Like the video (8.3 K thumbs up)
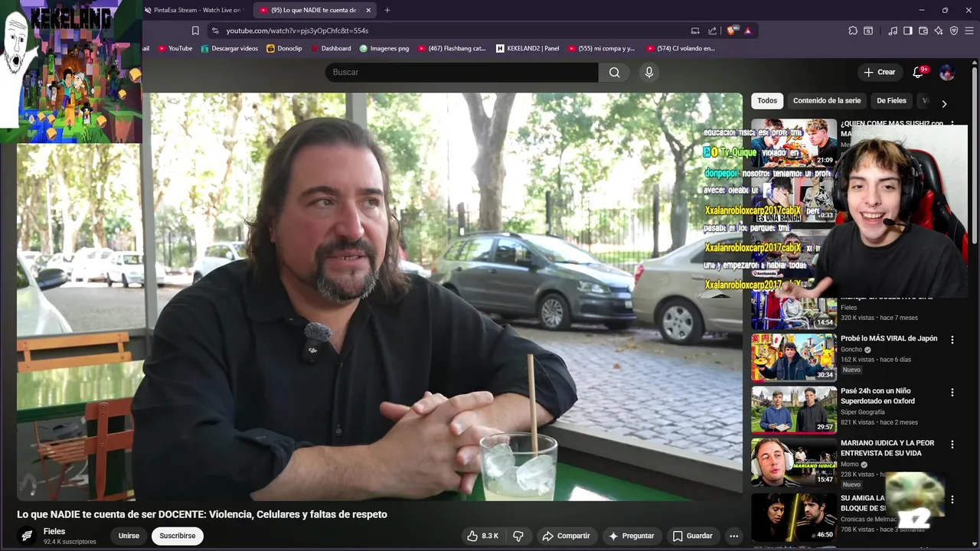Screen dimensions: 980x551 pos(482,536)
